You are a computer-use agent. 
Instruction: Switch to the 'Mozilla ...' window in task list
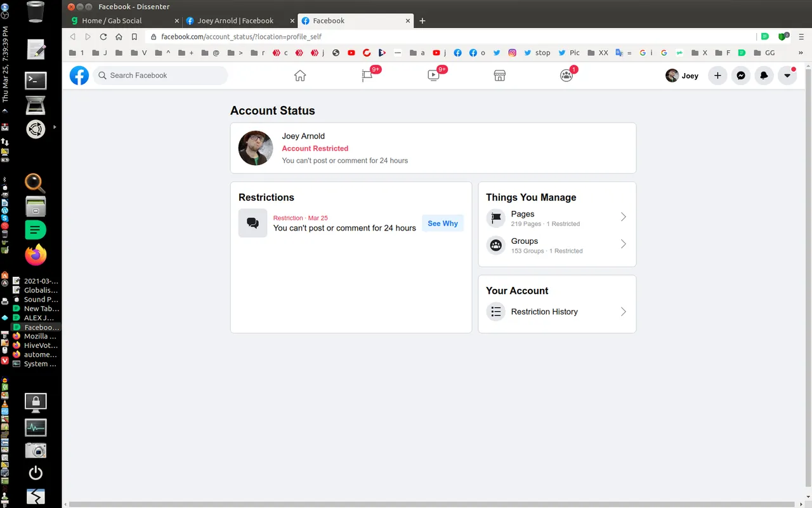36,337
